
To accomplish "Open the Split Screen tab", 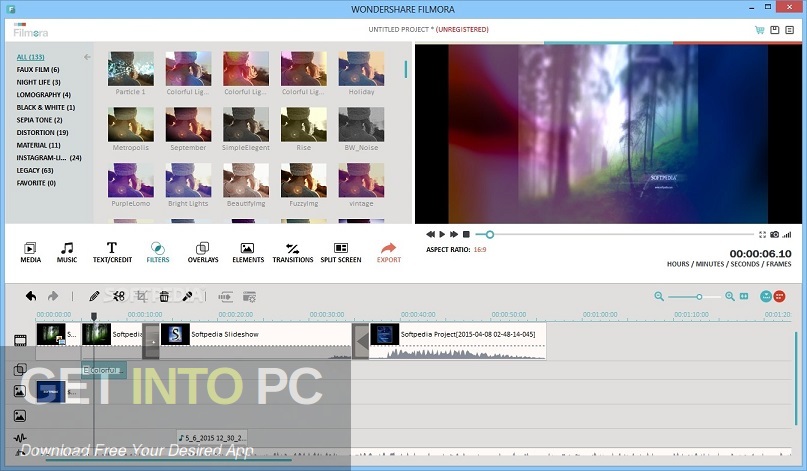I will point(341,252).
